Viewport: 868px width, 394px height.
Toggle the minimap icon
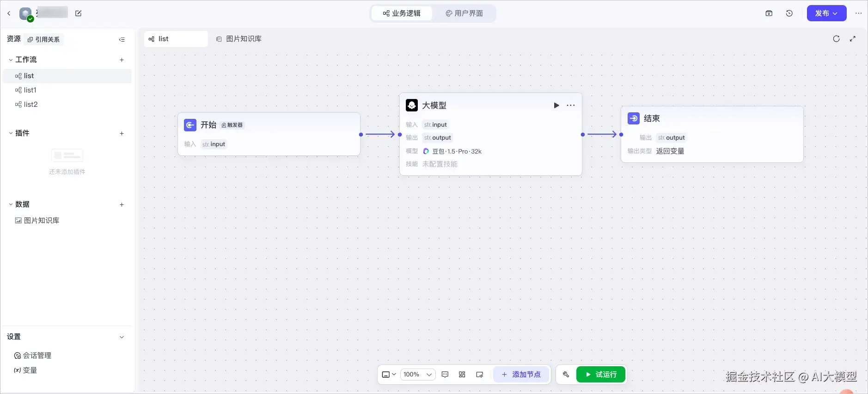click(480, 375)
